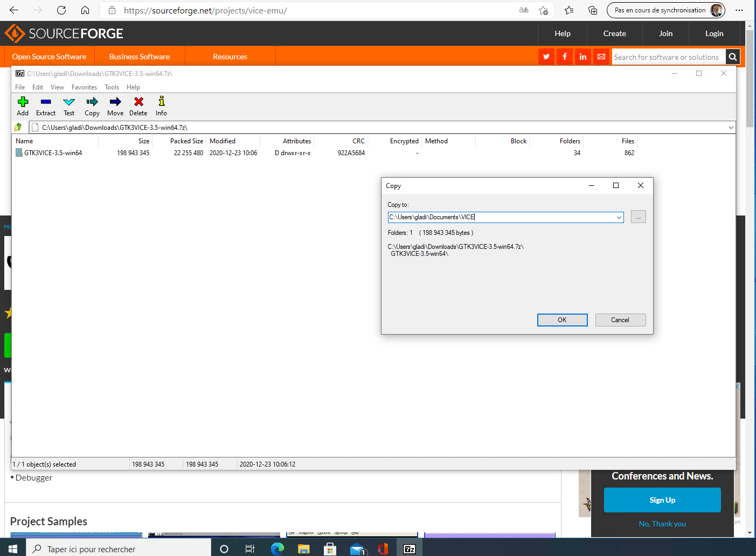Expand the 7-Zip address bar dropdown

point(731,127)
